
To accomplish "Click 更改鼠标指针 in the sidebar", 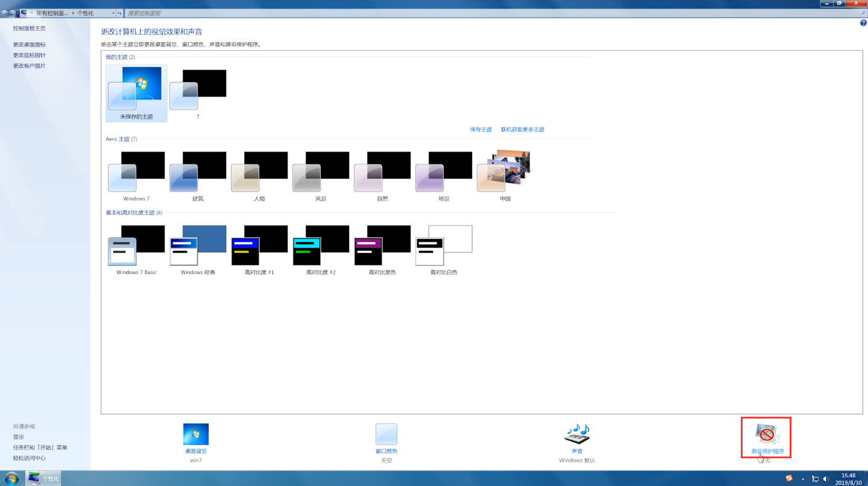I will pyautogui.click(x=30, y=55).
